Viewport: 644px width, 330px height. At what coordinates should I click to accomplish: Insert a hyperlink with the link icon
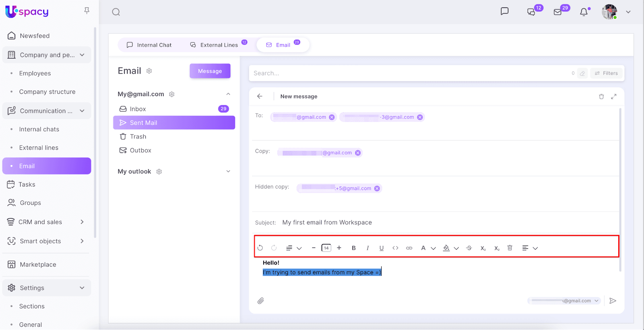tap(409, 248)
